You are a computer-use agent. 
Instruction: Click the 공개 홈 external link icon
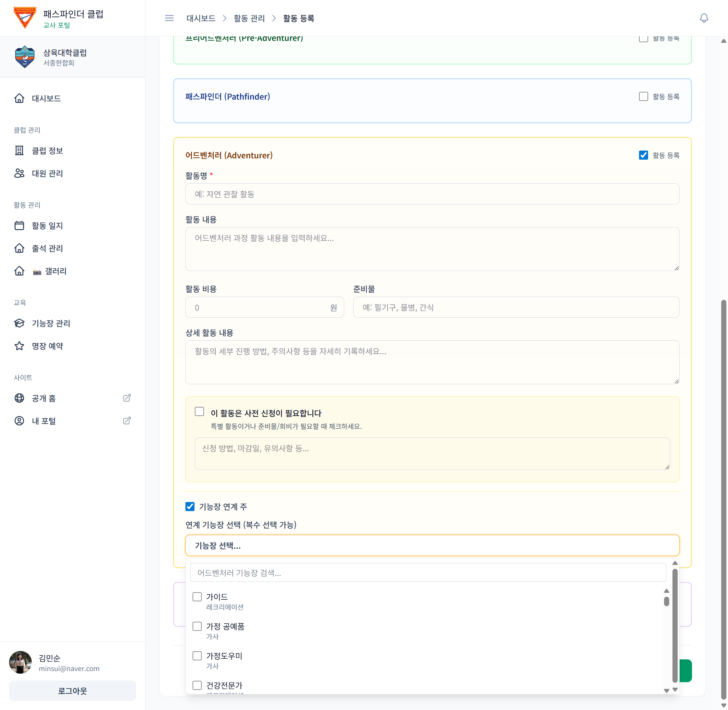point(127,398)
